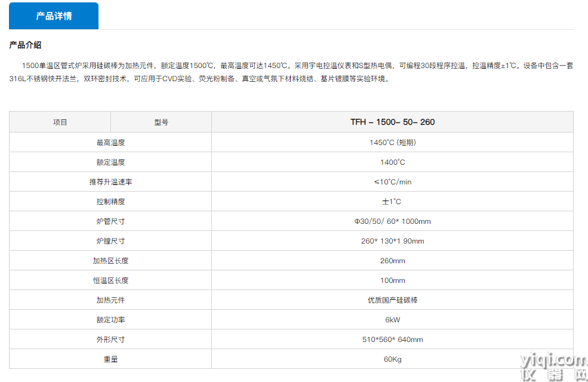Click the 推荐升温速率 row label

point(110,182)
